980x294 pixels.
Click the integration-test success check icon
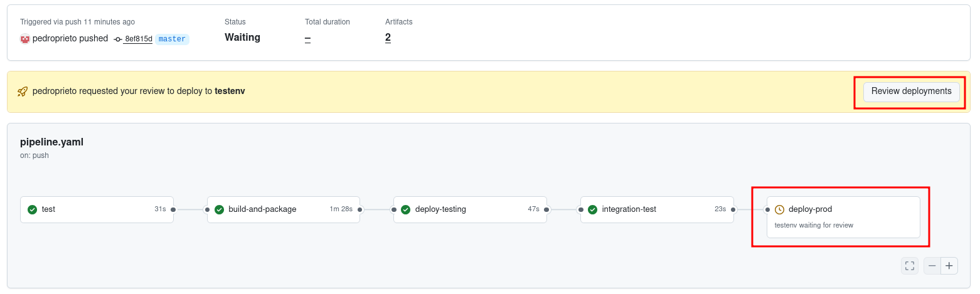[x=592, y=209]
